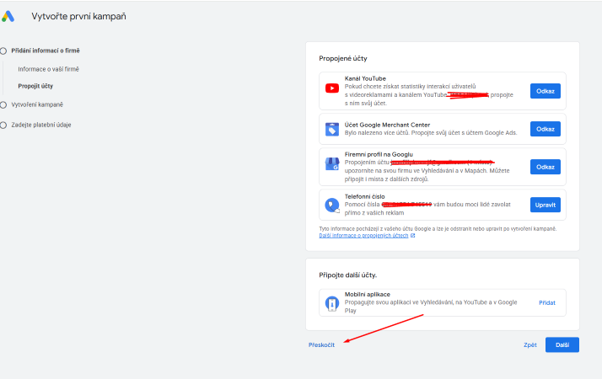
Task: Select the Přidání informací o firmě step circle
Action: tap(3, 51)
